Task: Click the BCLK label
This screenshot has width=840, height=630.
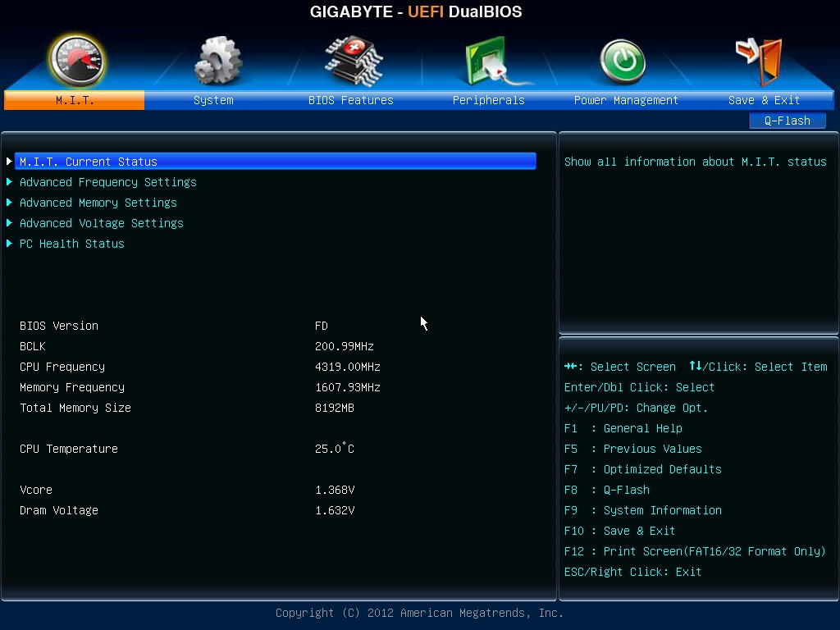Action: (33, 346)
